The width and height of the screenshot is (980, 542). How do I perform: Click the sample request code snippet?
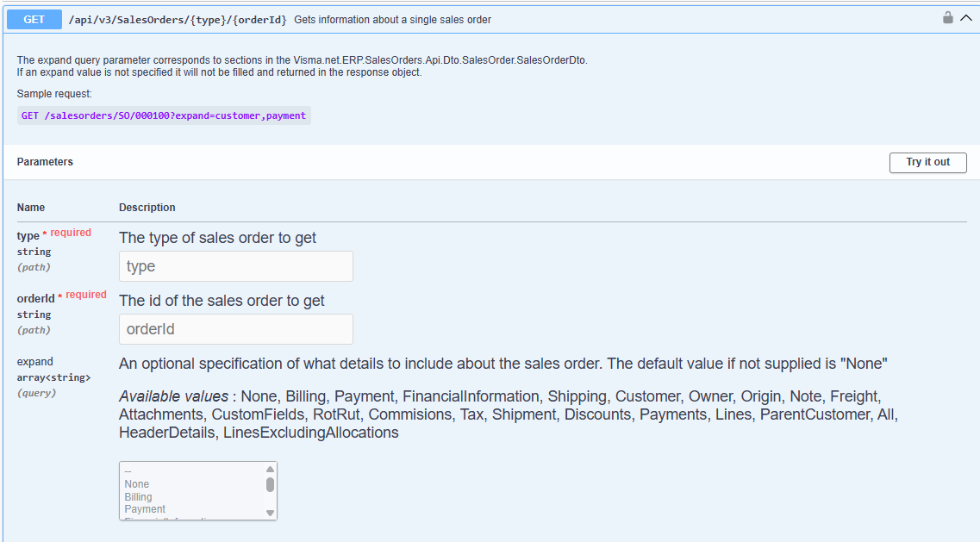(164, 115)
